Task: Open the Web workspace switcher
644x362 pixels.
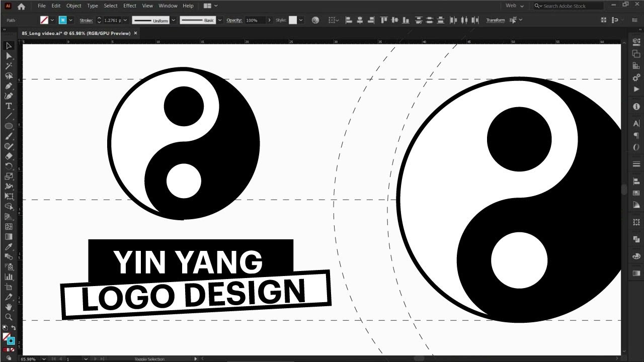Action: click(x=514, y=6)
